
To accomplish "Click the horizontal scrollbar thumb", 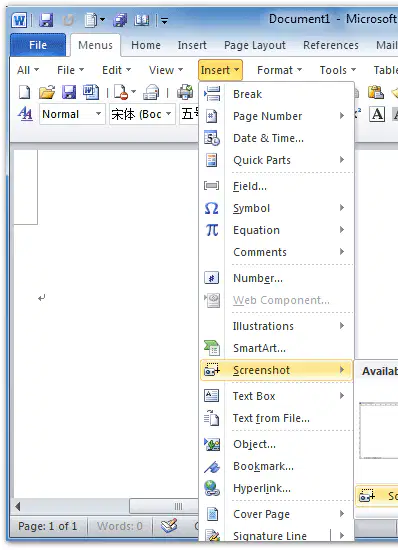I will pyautogui.click(x=164, y=506).
